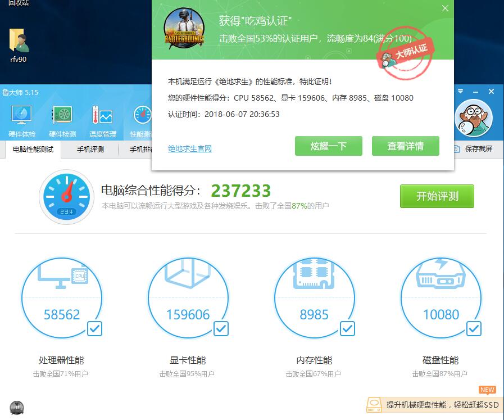
Task: Close the 吃鸡认证 certification popup
Action: 445,8
